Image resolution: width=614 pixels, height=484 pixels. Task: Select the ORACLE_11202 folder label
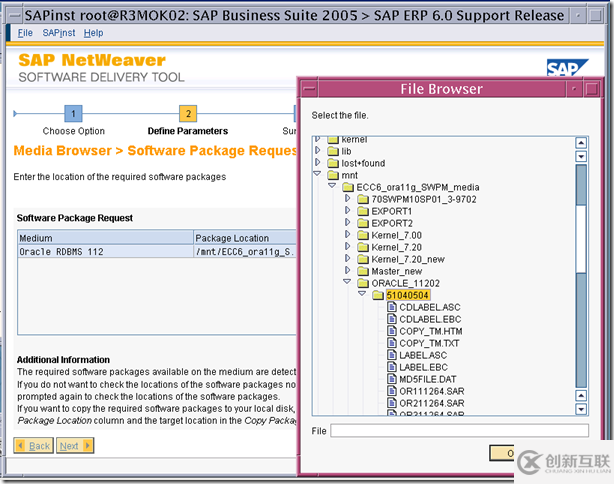[x=405, y=283]
